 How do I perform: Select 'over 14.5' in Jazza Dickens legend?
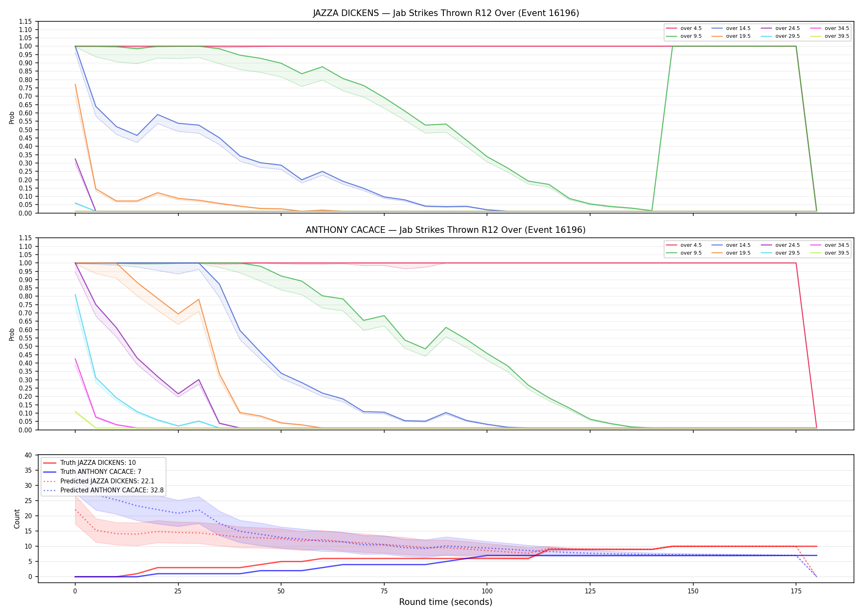[731, 28]
